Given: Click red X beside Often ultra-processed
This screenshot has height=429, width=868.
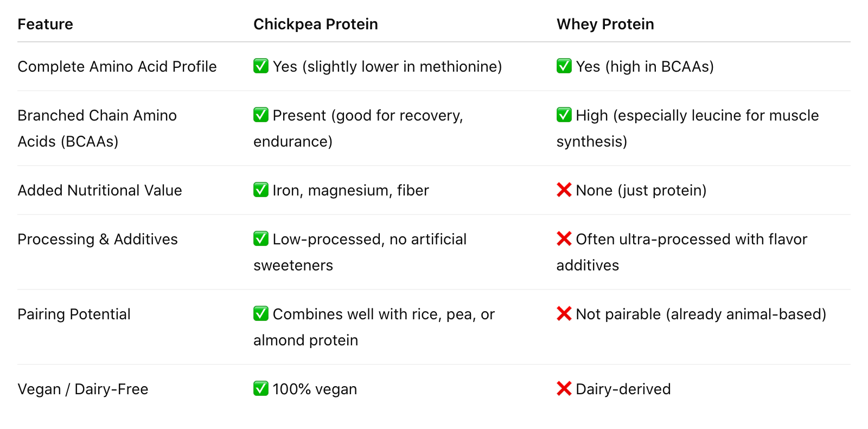Looking at the screenshot, I should pyautogui.click(x=564, y=239).
